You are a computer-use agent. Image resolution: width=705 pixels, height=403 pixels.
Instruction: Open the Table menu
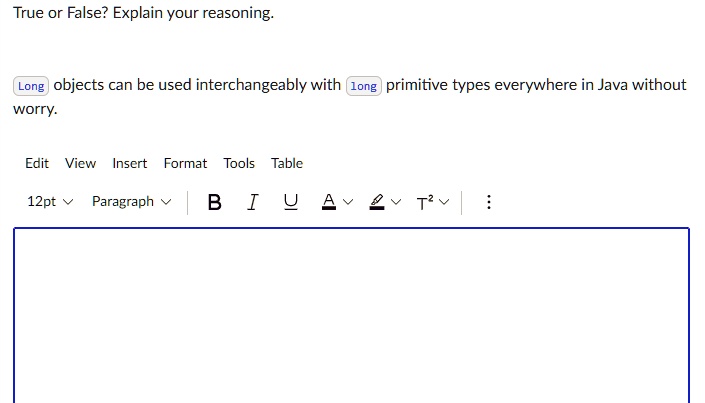287,163
